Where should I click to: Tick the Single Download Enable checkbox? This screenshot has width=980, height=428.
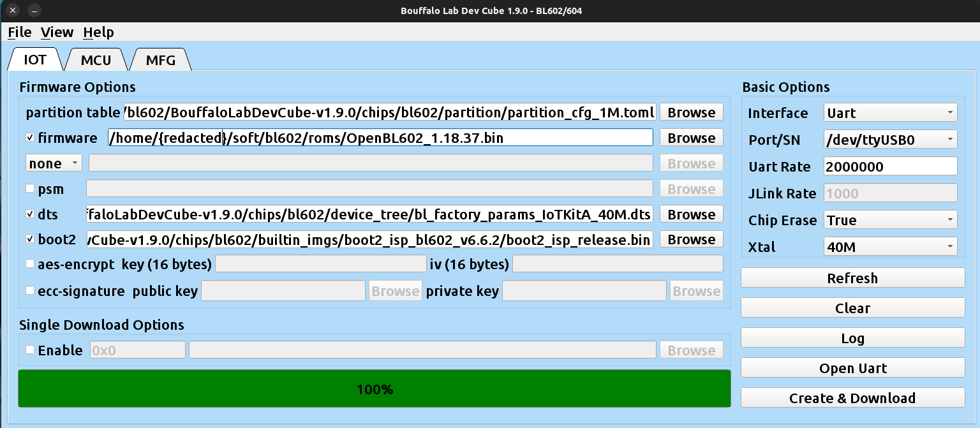click(30, 350)
